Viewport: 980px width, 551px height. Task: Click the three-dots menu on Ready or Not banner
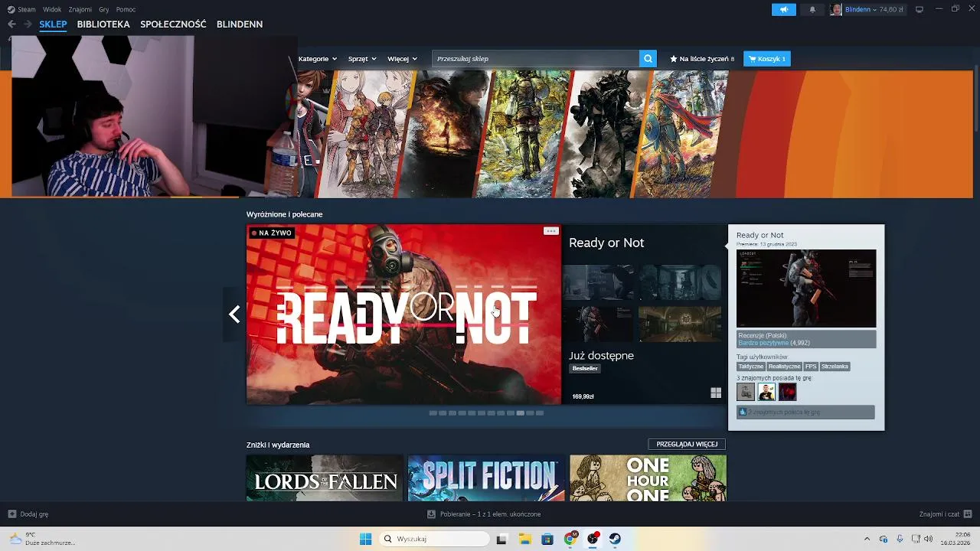550,231
